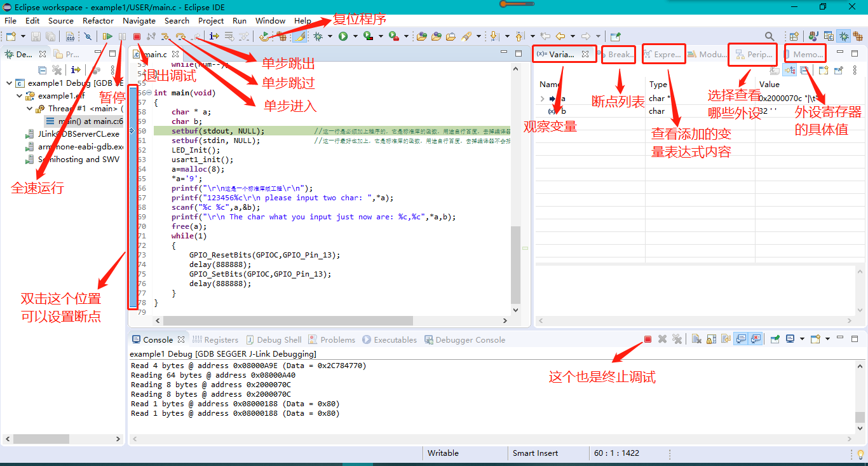The image size is (868, 466).
Task: Switch to the Breakpoints tab
Action: [619, 54]
